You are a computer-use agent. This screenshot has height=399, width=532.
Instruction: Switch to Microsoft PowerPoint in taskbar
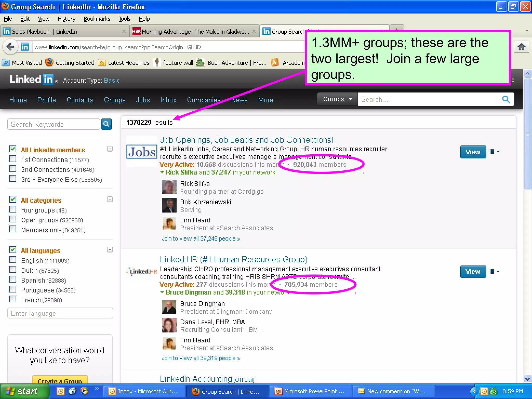[x=310, y=391]
